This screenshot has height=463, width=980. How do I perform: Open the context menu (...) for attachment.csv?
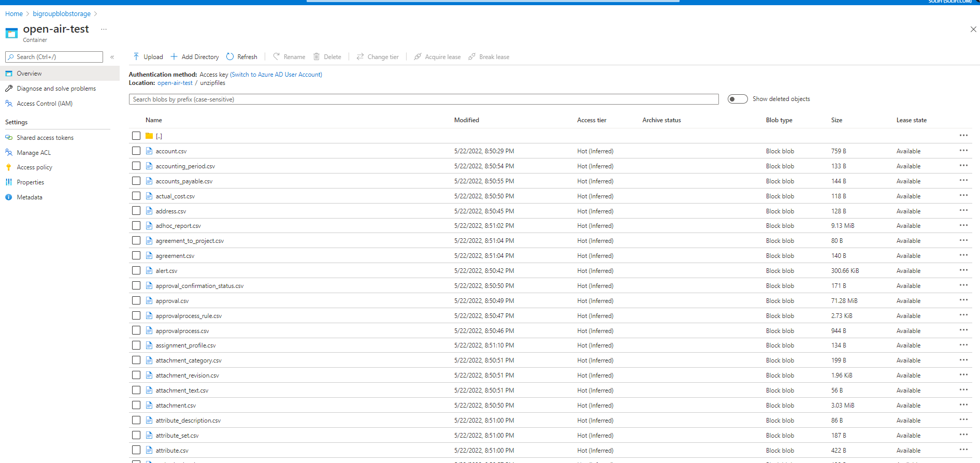coord(963,405)
